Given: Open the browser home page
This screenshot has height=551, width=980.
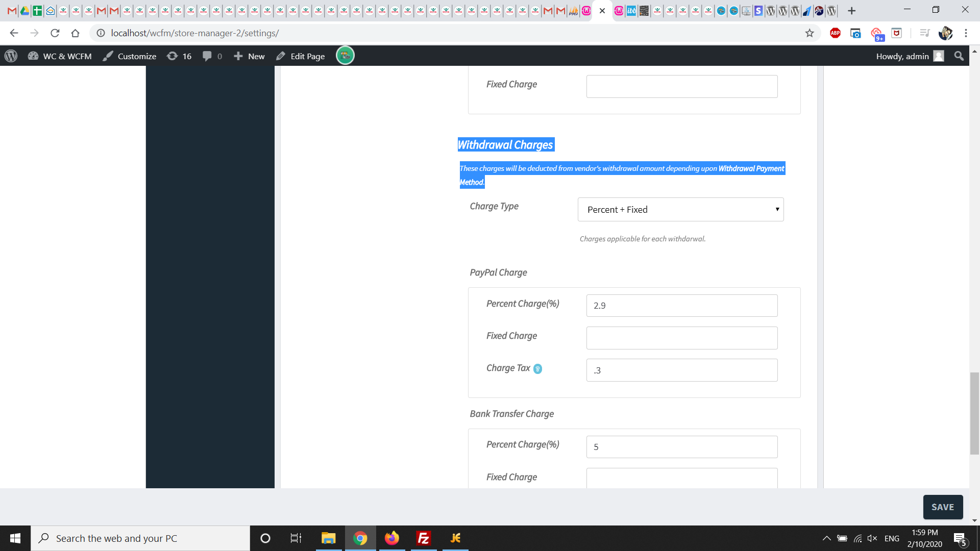Looking at the screenshot, I should 75,33.
